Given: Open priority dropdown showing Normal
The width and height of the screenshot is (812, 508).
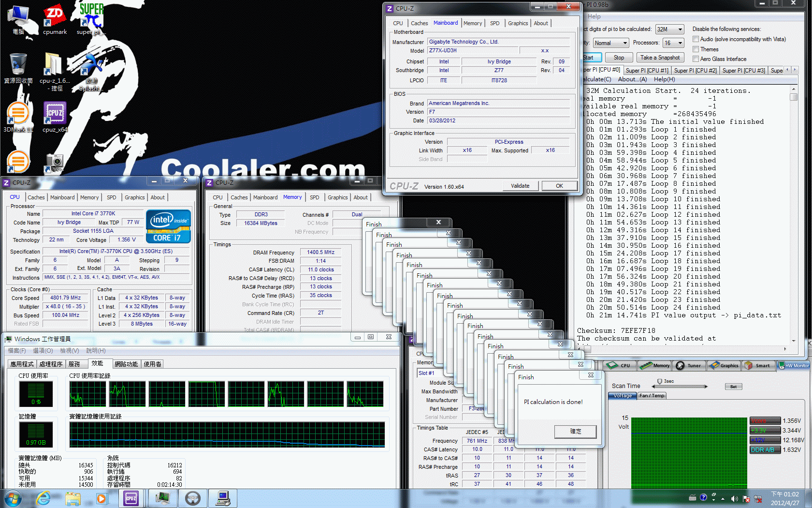Looking at the screenshot, I should tap(611, 43).
